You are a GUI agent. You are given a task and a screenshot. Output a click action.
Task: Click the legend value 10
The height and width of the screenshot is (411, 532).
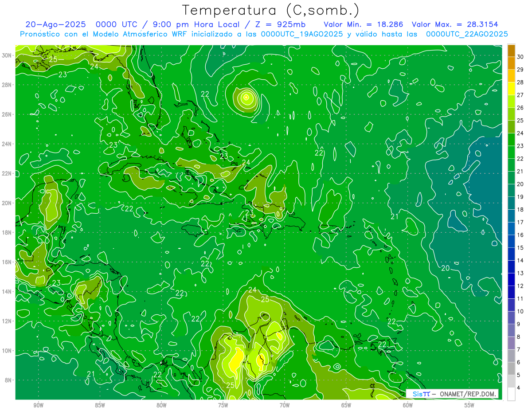[x=520, y=311]
